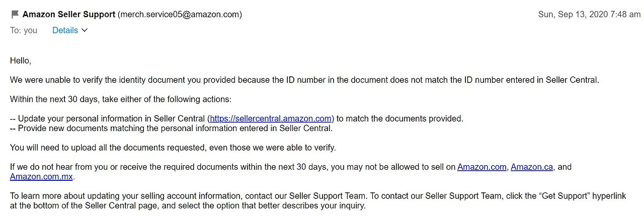Follow the Amazon.ca hyperlink
This screenshot has width=644, height=216.
531,167
